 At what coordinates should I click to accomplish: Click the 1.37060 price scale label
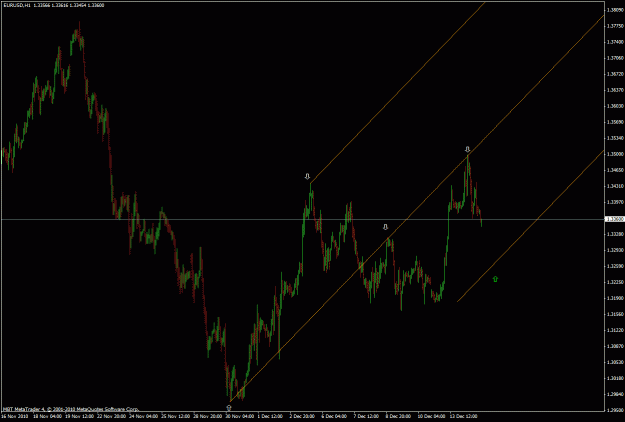click(615, 58)
